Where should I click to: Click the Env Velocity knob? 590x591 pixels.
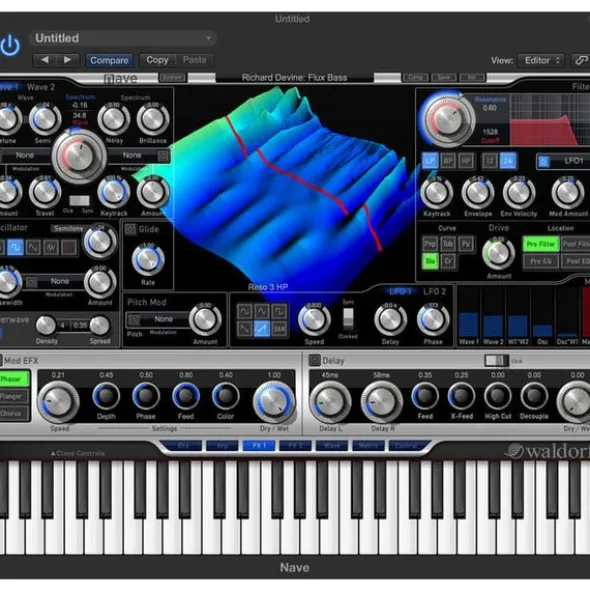519,193
